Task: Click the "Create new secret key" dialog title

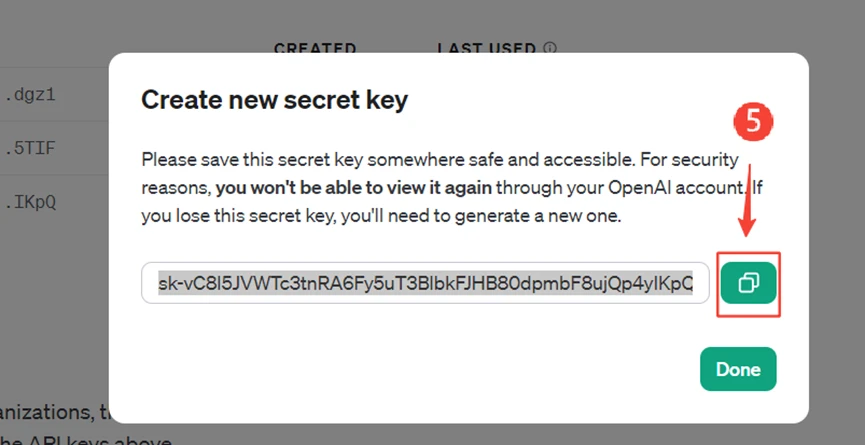Action: 274,100
